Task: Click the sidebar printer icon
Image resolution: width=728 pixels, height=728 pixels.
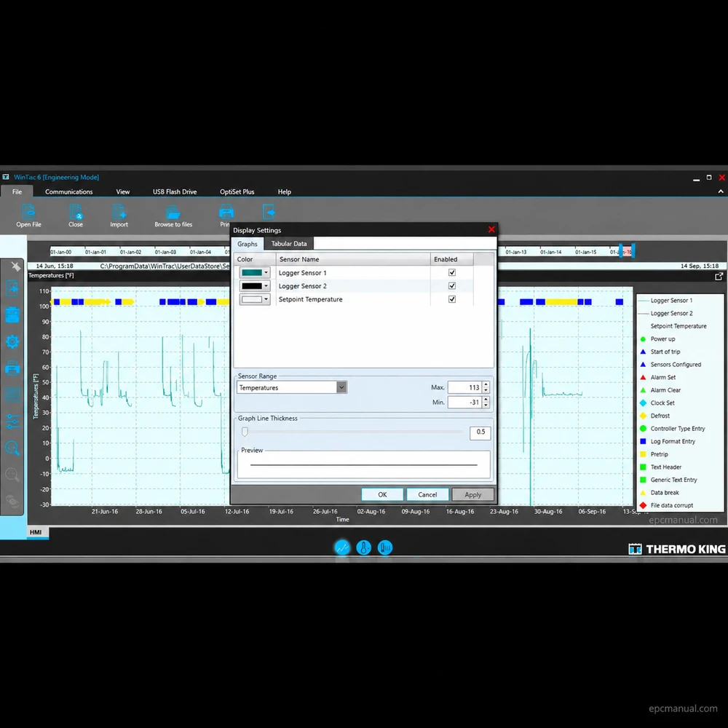Action: 12,368
